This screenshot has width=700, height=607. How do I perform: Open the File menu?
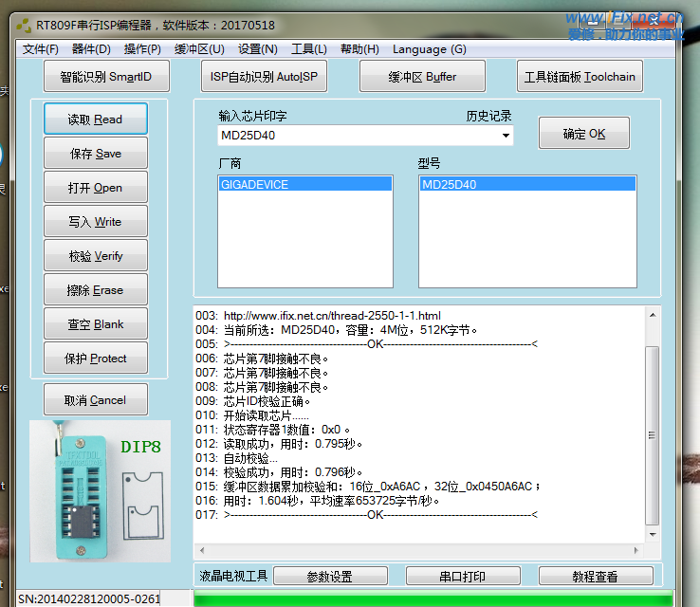41,49
